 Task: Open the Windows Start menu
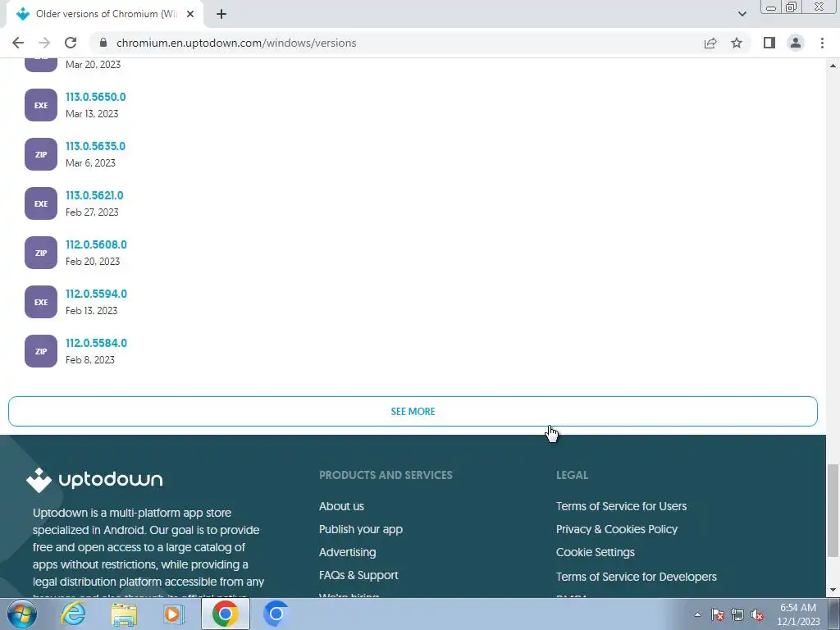pyautogui.click(x=21, y=614)
